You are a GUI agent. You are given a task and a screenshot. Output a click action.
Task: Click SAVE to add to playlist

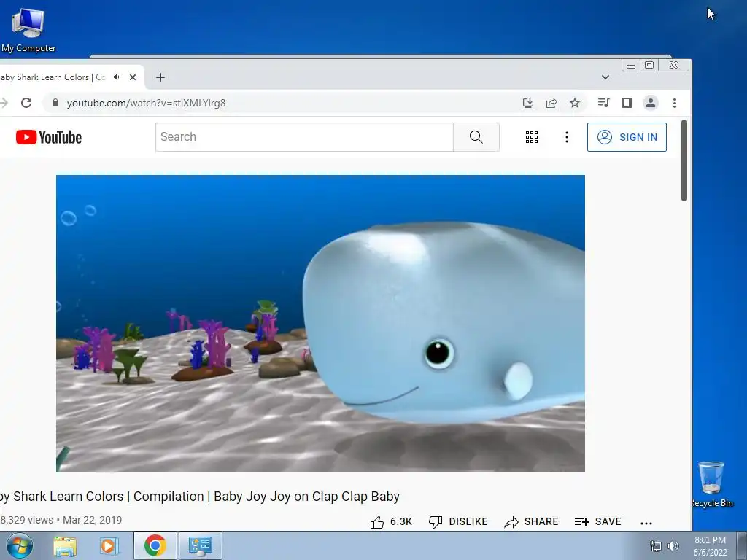point(598,522)
